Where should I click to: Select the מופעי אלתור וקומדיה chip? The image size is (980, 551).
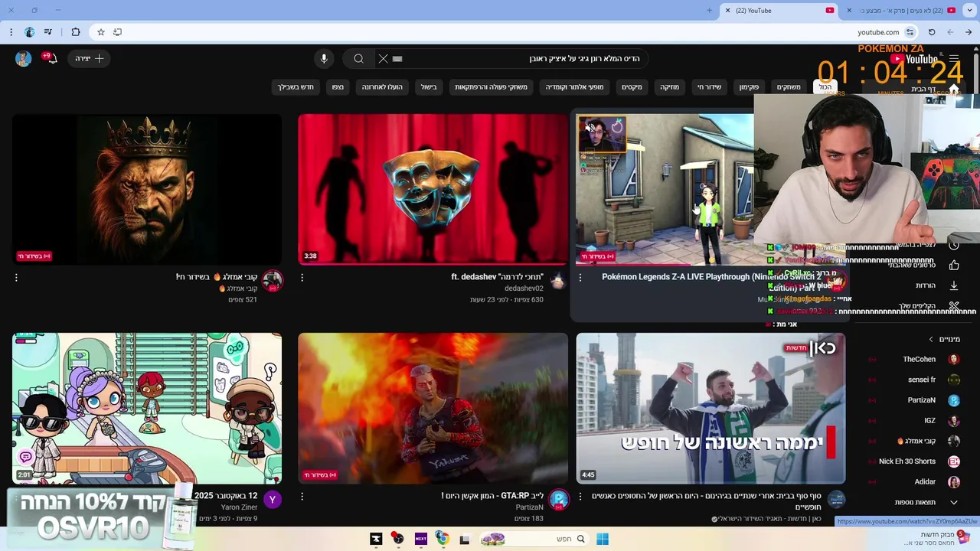574,87
